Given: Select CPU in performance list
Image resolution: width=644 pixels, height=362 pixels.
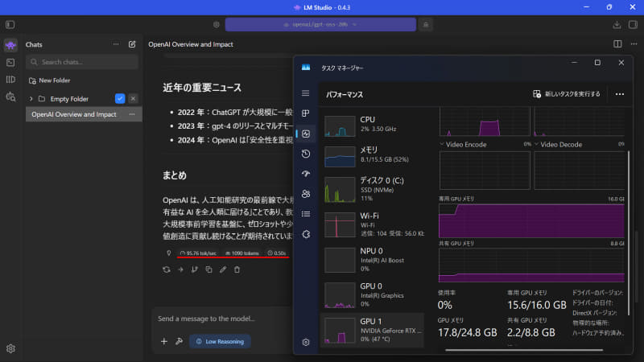Looking at the screenshot, I should pyautogui.click(x=374, y=125).
